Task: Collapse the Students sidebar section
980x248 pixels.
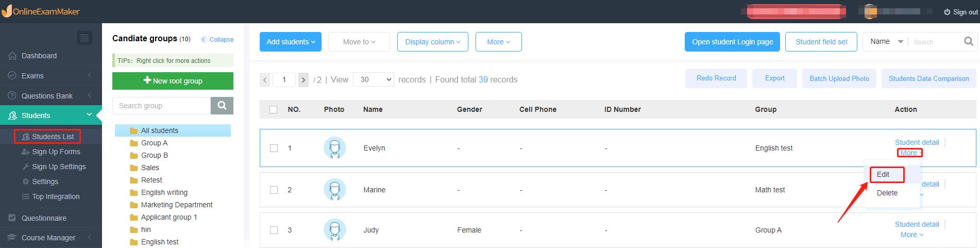Action: click(90, 115)
